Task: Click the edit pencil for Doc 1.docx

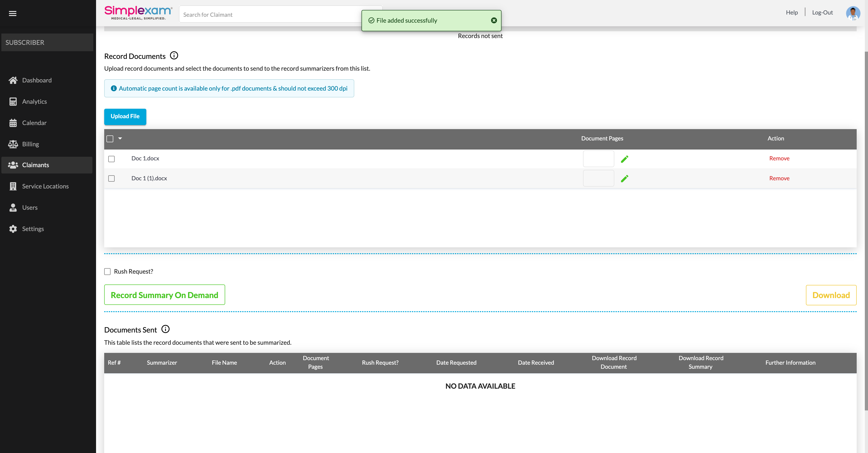Action: 624,159
